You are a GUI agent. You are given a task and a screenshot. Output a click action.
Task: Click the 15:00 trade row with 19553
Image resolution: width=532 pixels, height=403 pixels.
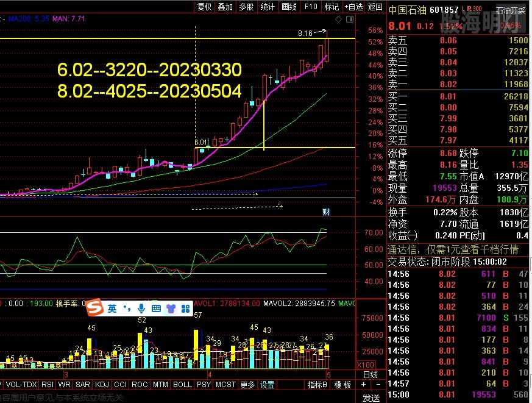coord(458,394)
